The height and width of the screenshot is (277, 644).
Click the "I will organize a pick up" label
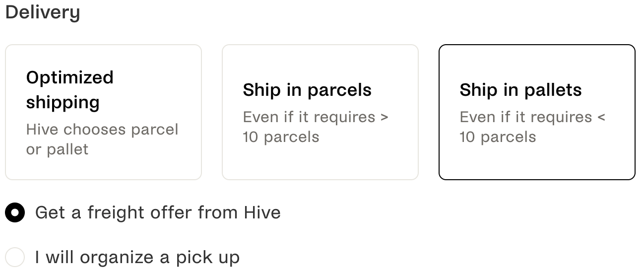(x=137, y=258)
